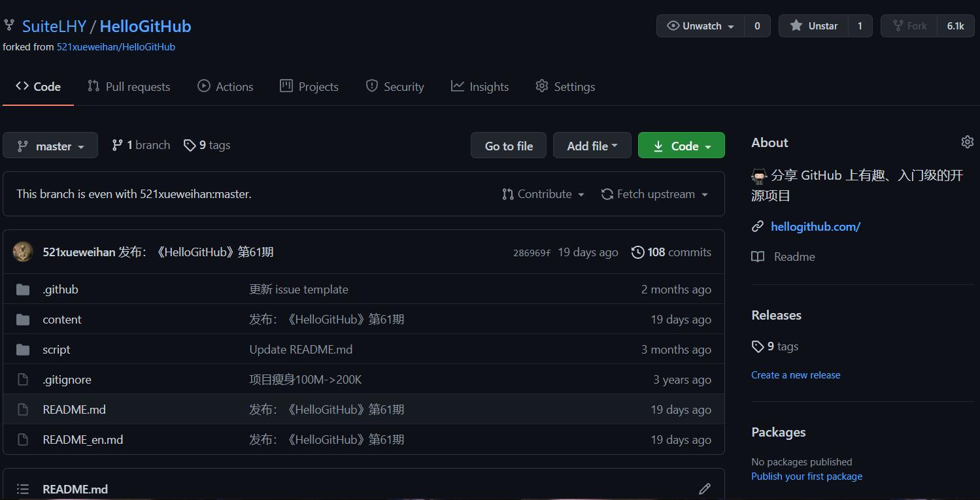This screenshot has width=980, height=500.
Task: Click the README table-of-contents list icon
Action: (23, 488)
